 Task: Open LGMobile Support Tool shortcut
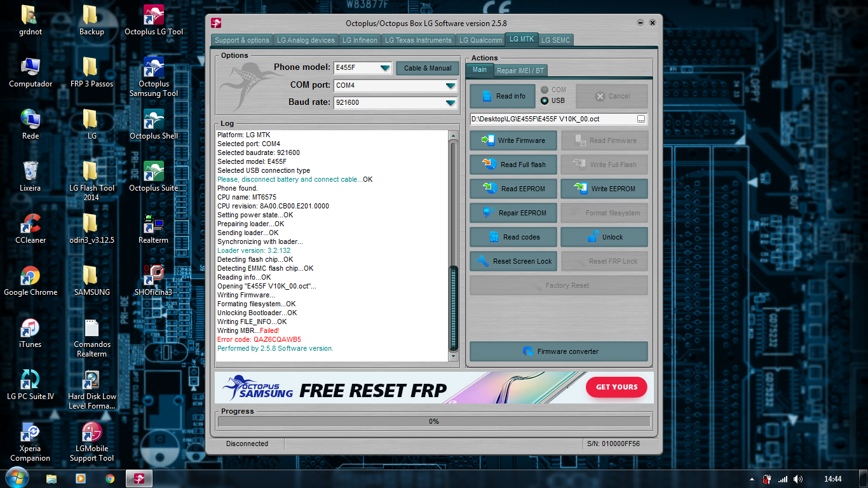(92, 442)
